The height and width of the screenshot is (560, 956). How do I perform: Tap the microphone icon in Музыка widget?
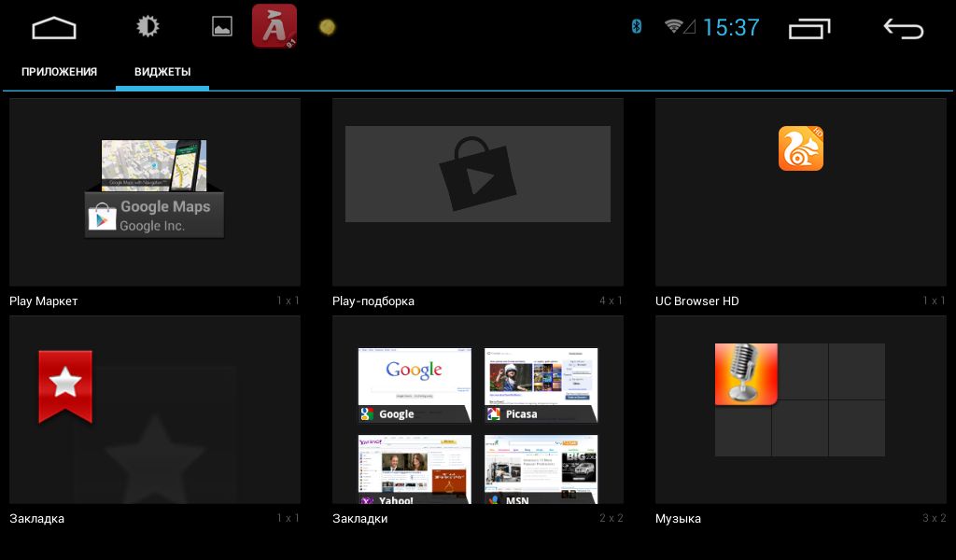click(746, 373)
